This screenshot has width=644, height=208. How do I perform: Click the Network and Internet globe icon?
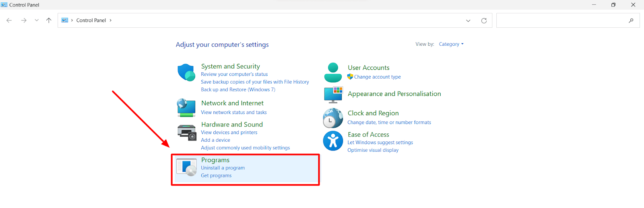click(x=186, y=108)
